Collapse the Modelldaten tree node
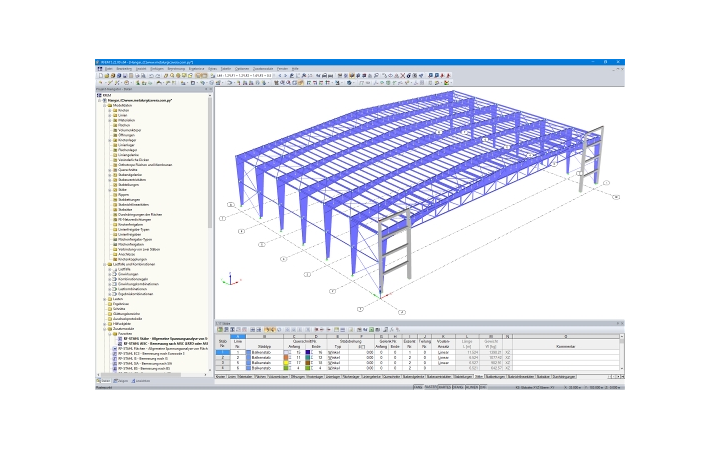This screenshot has width=720, height=450. (105, 106)
